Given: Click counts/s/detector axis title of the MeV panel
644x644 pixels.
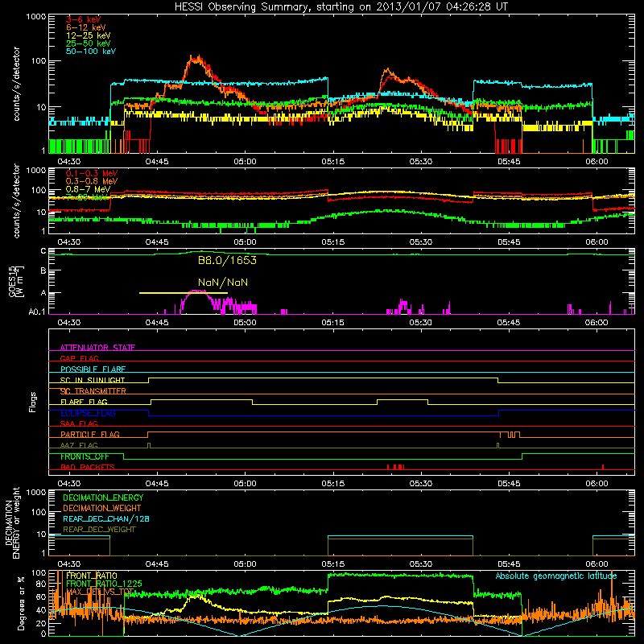Looking at the screenshot, I should (16, 200).
